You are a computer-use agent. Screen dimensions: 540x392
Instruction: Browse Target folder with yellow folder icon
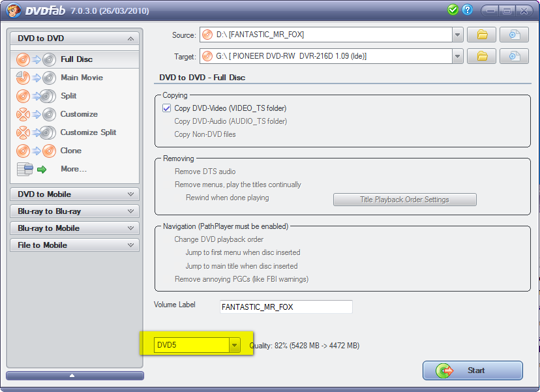pos(481,56)
